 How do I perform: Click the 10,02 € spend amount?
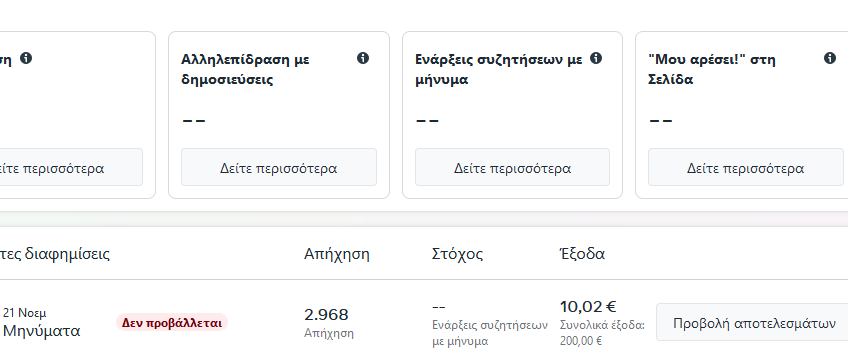[x=588, y=307]
